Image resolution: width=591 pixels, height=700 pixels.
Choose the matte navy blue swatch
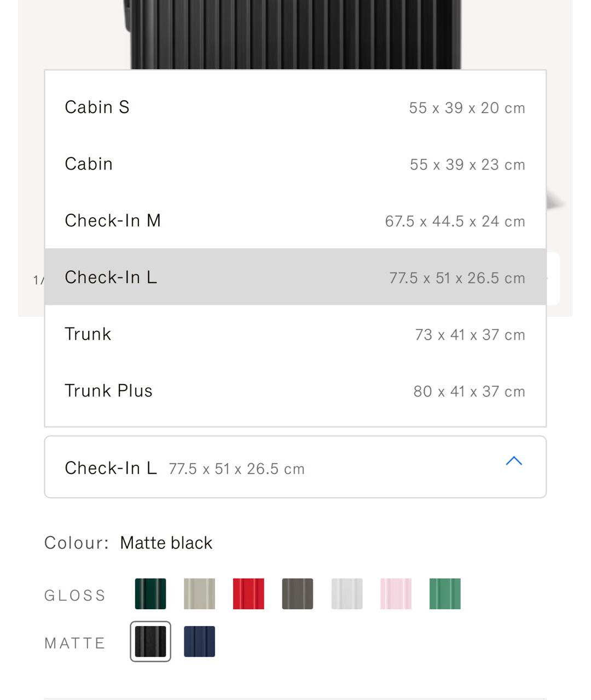(x=199, y=641)
